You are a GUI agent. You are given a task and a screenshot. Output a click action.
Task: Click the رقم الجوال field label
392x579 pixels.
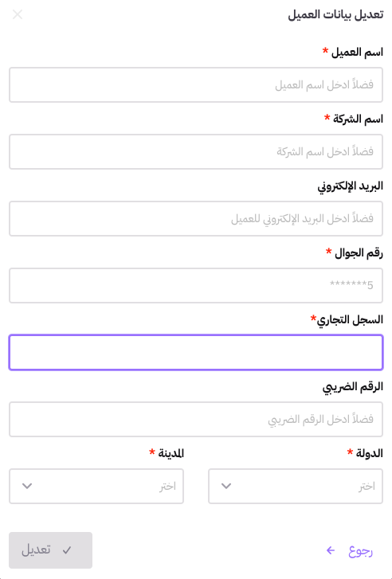coord(359,253)
